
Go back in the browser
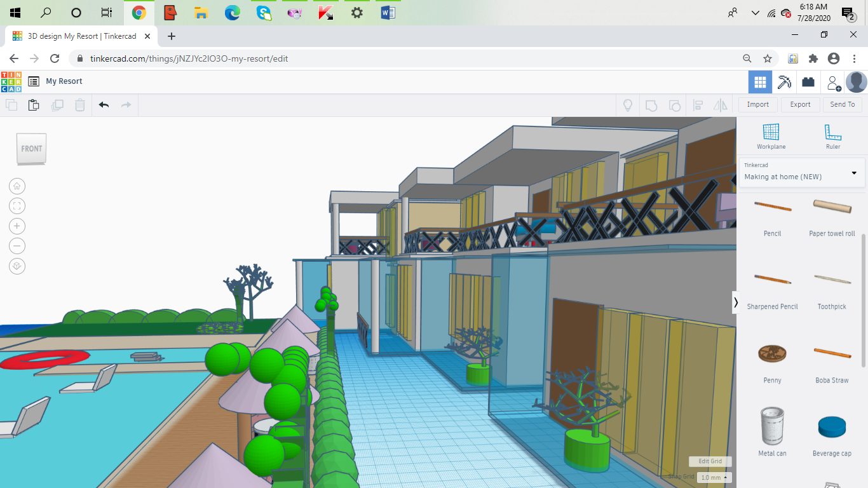pyautogui.click(x=14, y=58)
